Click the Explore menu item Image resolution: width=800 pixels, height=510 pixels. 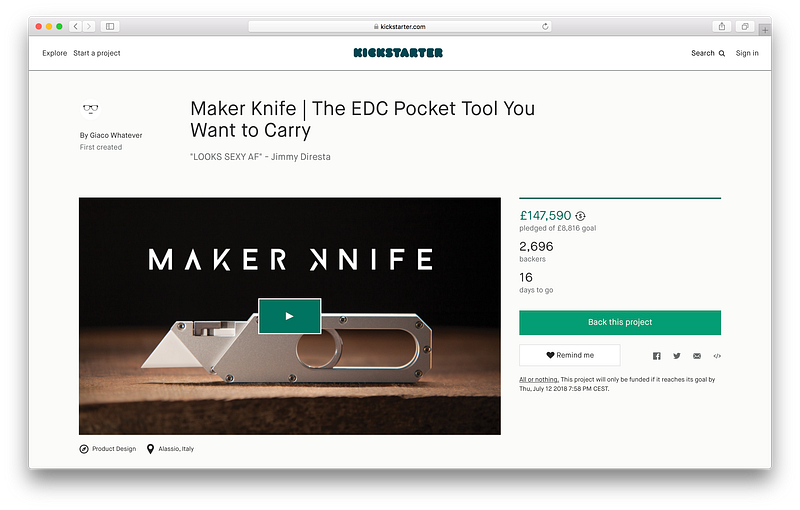click(54, 53)
